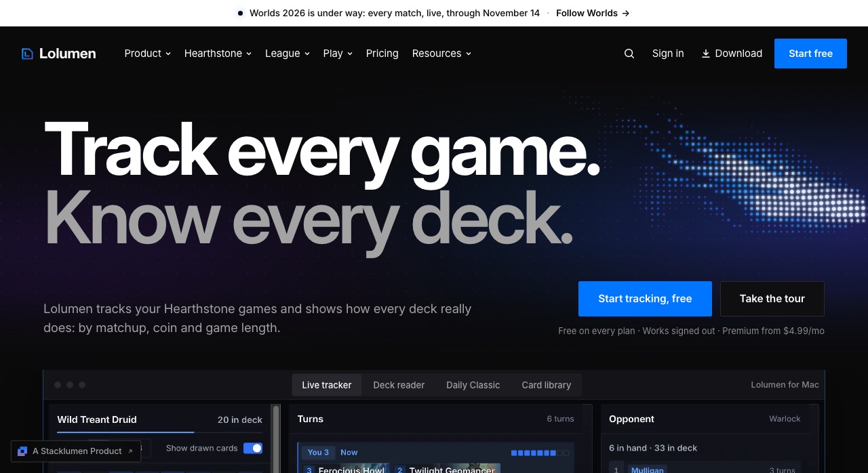Open the Play dropdown
Screen dimensions: 868x473
click(x=338, y=54)
